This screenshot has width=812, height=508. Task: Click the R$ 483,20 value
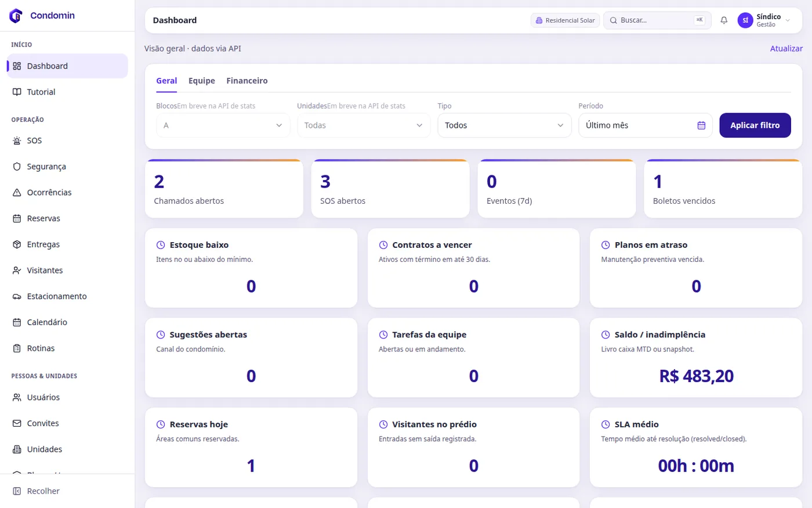pyautogui.click(x=697, y=376)
